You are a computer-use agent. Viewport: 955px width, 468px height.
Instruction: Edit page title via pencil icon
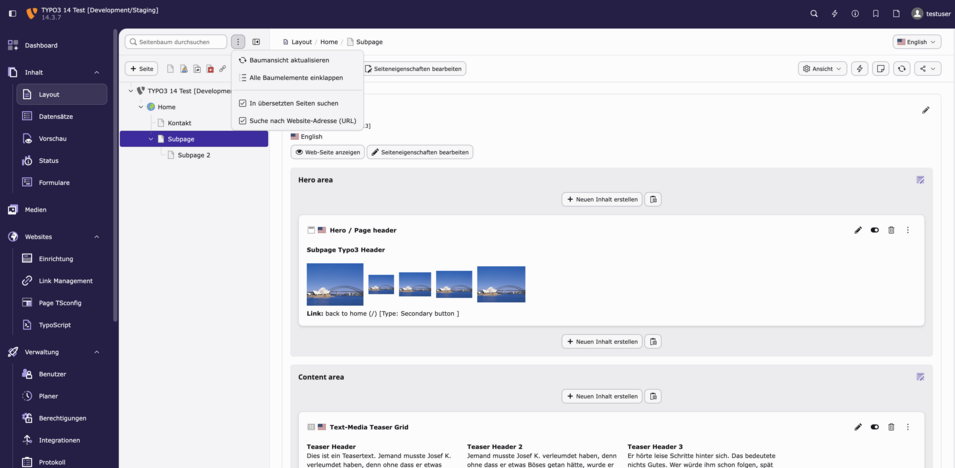click(926, 110)
